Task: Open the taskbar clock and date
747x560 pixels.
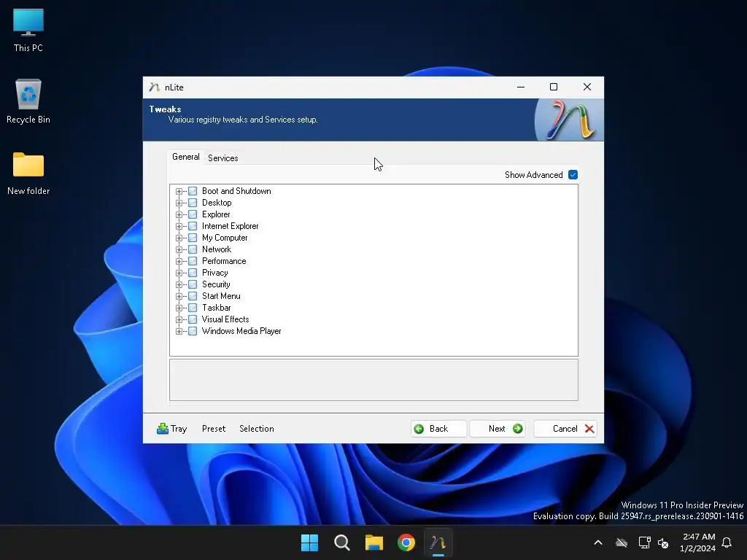Action: (698, 542)
